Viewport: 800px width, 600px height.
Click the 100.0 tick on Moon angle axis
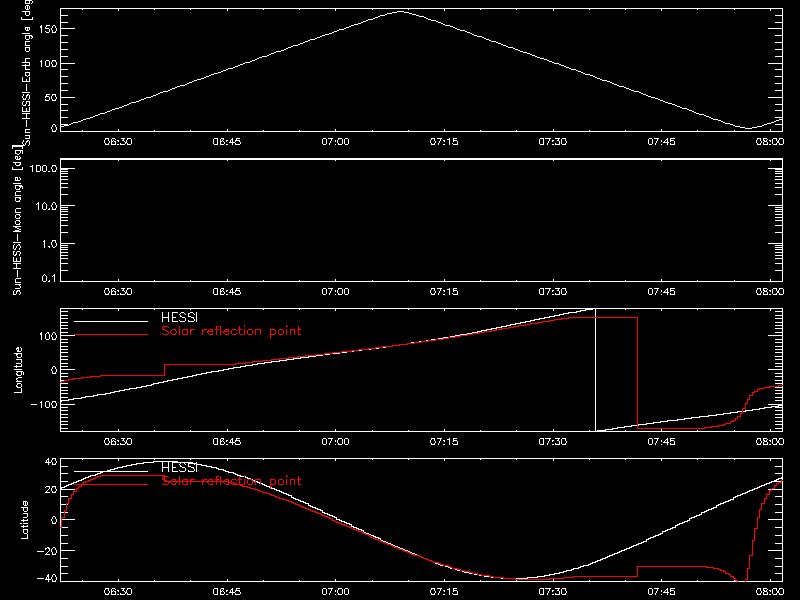[43, 169]
